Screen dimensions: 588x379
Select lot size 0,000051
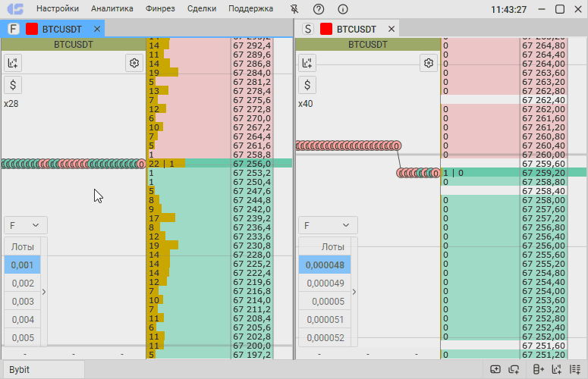point(325,319)
